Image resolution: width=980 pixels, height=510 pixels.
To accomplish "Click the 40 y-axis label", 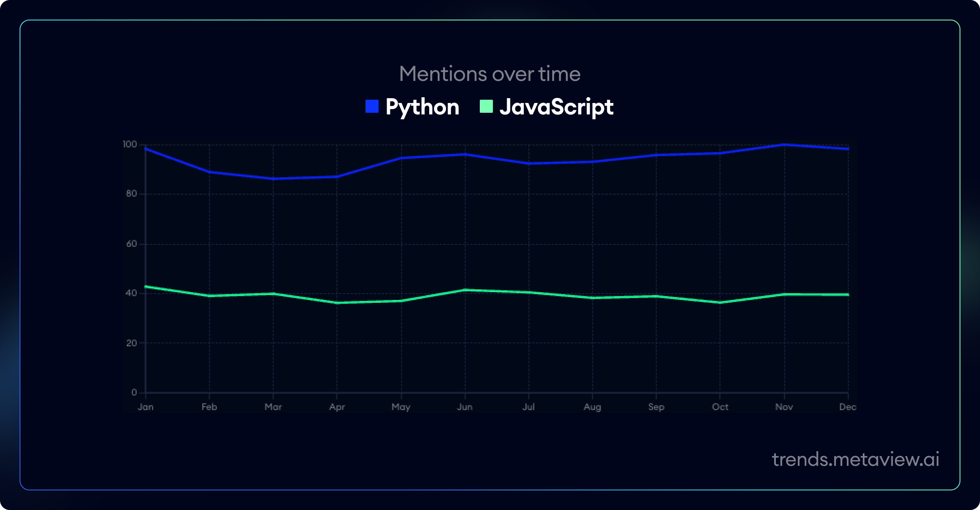I will click(131, 293).
